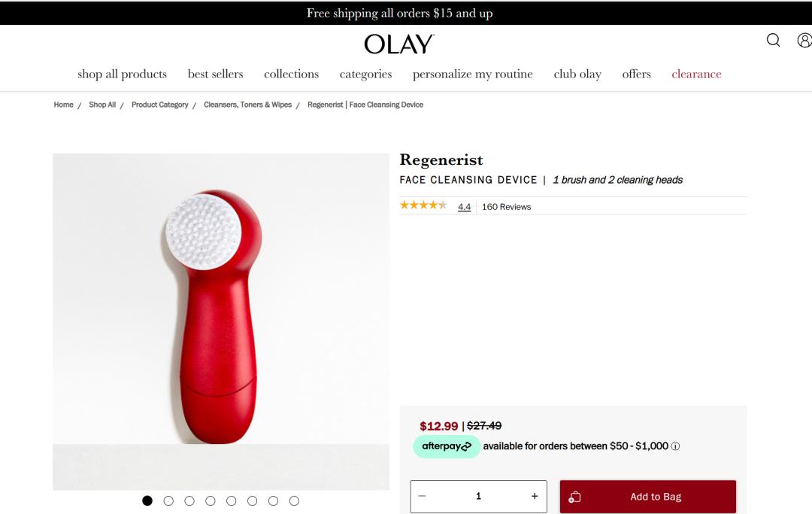The height and width of the screenshot is (514, 812).
Task: Click the Cleansers, Toners & Wipes breadcrumb
Action: [247, 105]
